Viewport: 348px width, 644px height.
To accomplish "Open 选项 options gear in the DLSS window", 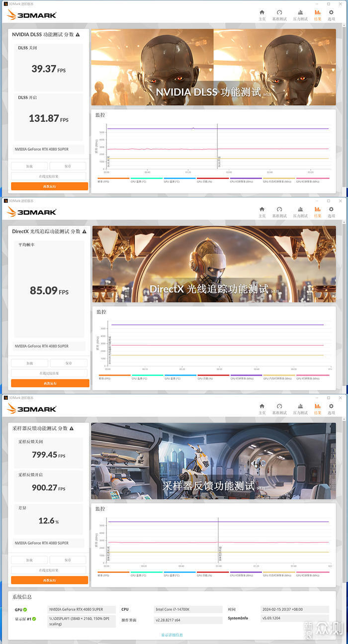I will point(331,15).
